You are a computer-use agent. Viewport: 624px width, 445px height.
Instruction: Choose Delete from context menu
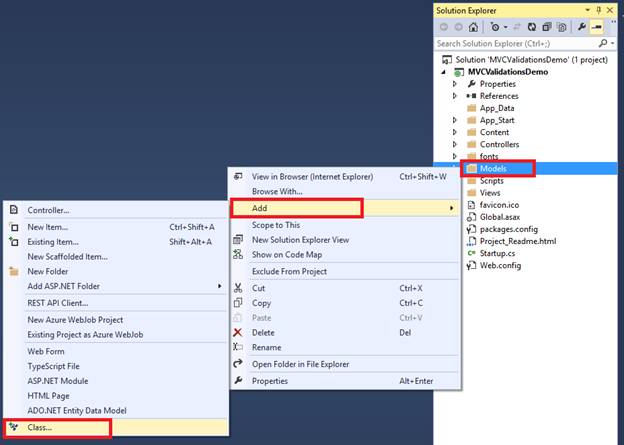[345, 333]
